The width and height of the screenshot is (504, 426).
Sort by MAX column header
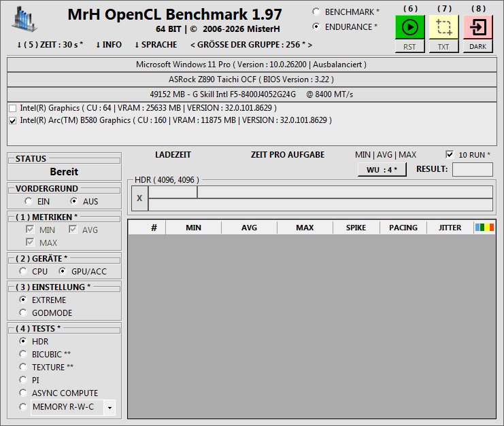pyautogui.click(x=305, y=228)
